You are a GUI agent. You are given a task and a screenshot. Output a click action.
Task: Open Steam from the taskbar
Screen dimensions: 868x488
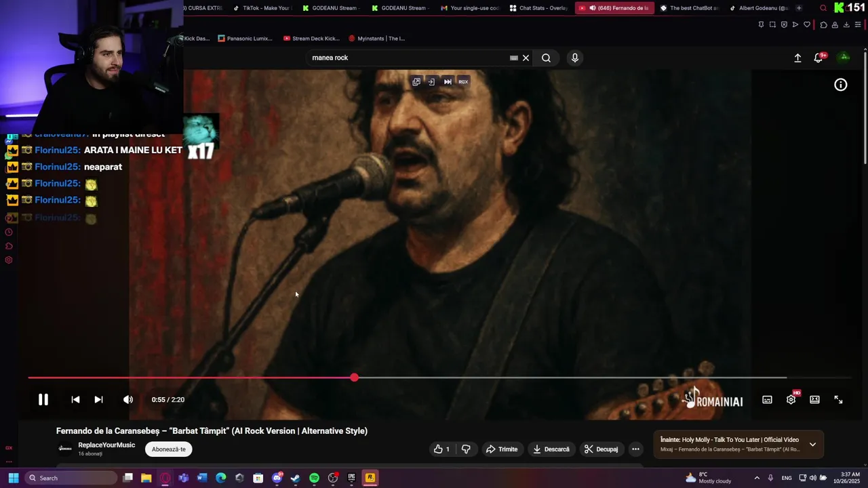[x=295, y=478]
